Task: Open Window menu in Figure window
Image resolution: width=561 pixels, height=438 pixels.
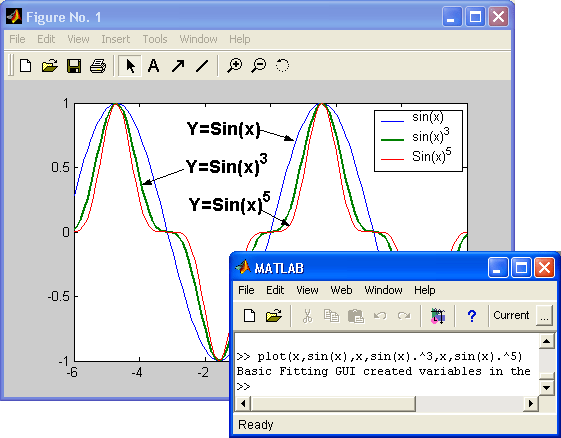Action: click(x=198, y=39)
